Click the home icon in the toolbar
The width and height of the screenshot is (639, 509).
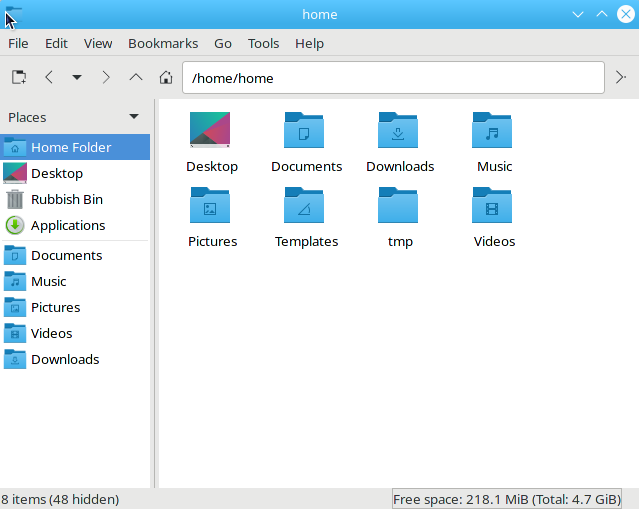click(x=165, y=77)
